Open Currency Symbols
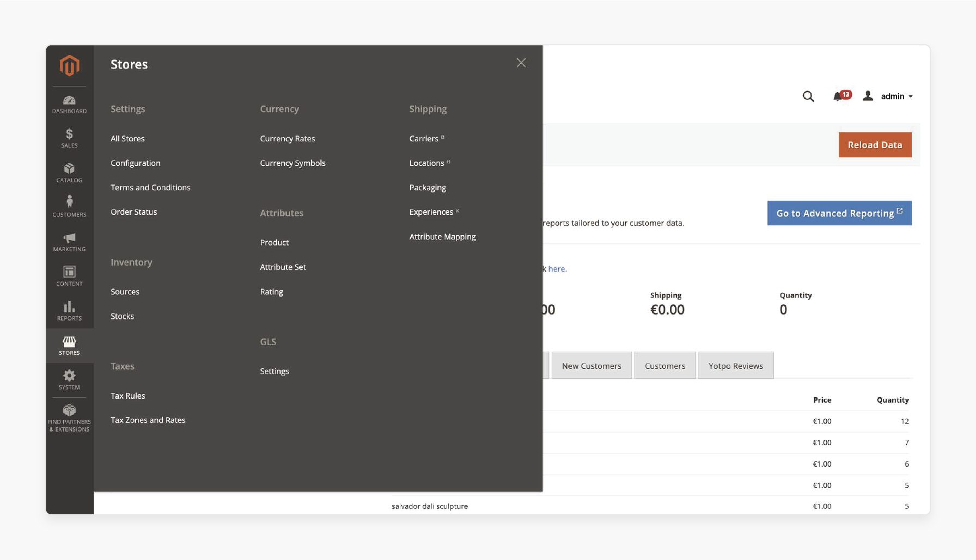 [x=292, y=163]
